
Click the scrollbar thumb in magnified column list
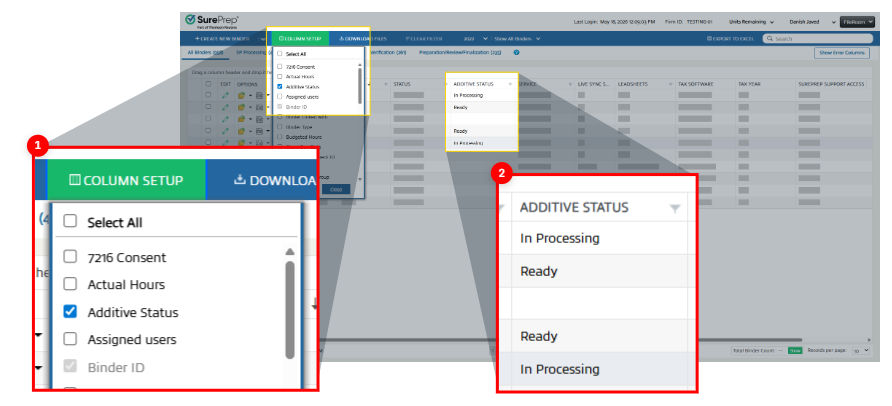[x=290, y=310]
